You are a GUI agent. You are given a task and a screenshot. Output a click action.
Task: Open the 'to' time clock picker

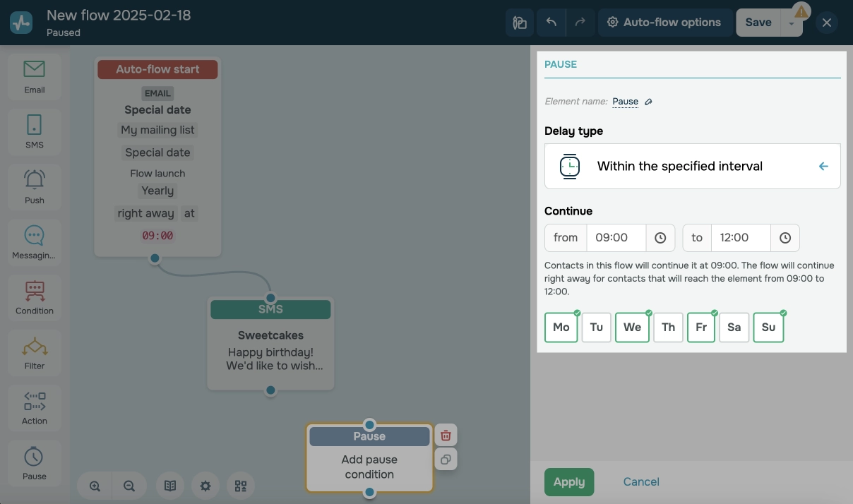pyautogui.click(x=785, y=237)
